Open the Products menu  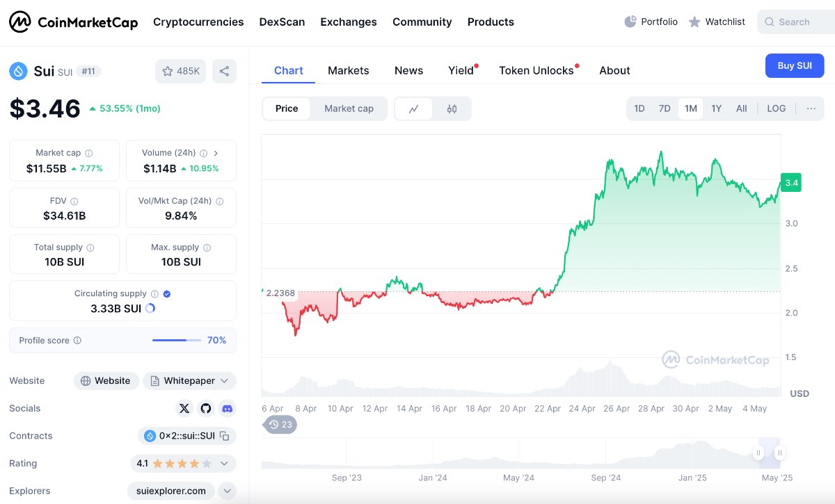click(491, 22)
